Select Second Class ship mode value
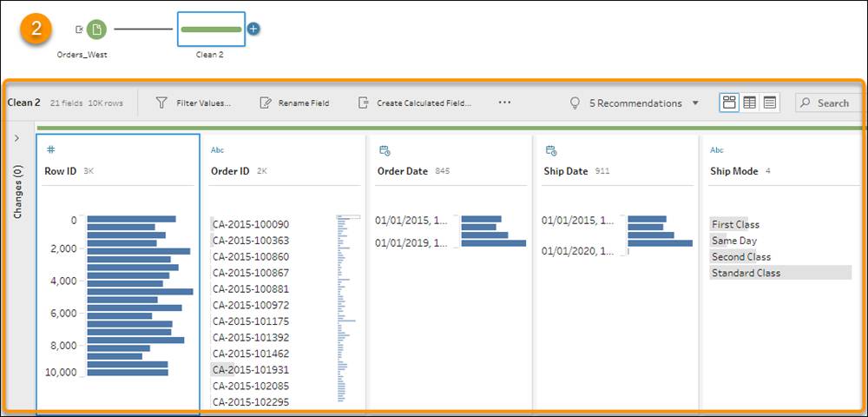 pos(740,256)
